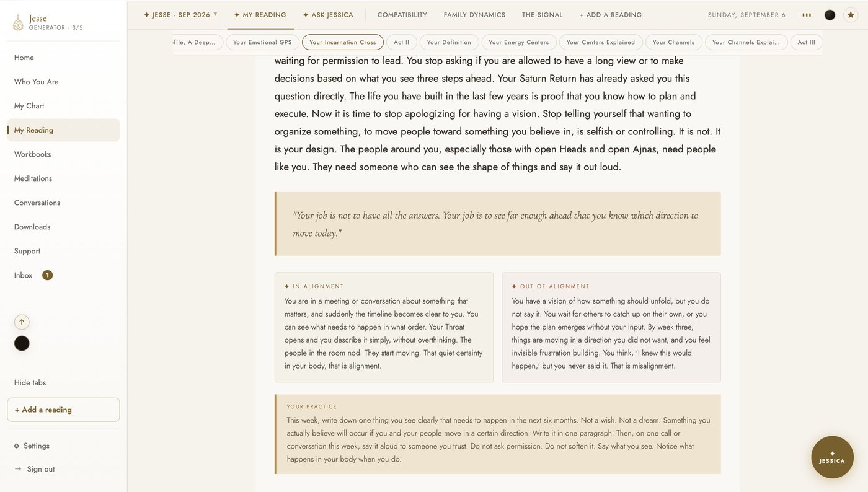Image resolution: width=868 pixels, height=492 pixels.
Task: Click the Jesse profile name in the sidebar
Action: [x=38, y=19]
